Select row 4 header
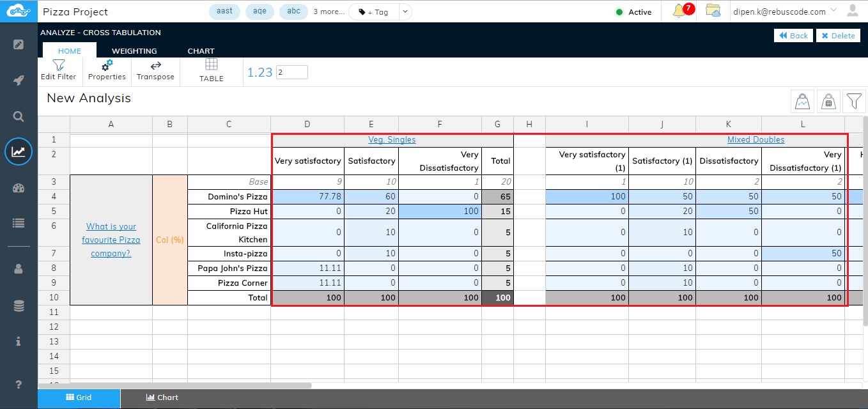The height and width of the screenshot is (409, 868). click(54, 196)
